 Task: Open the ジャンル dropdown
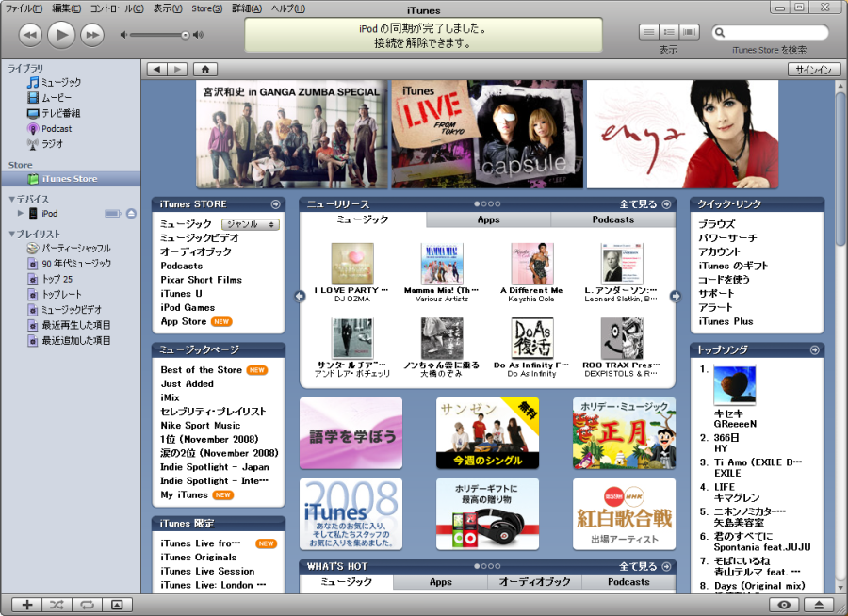coord(251,224)
